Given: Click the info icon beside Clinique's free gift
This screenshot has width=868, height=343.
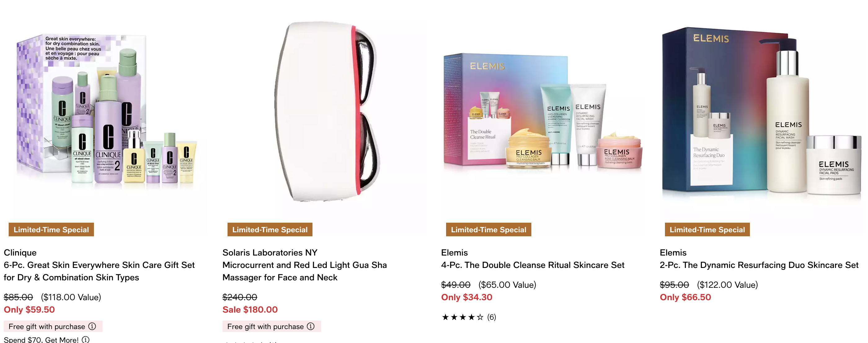Looking at the screenshot, I should pyautogui.click(x=92, y=326).
